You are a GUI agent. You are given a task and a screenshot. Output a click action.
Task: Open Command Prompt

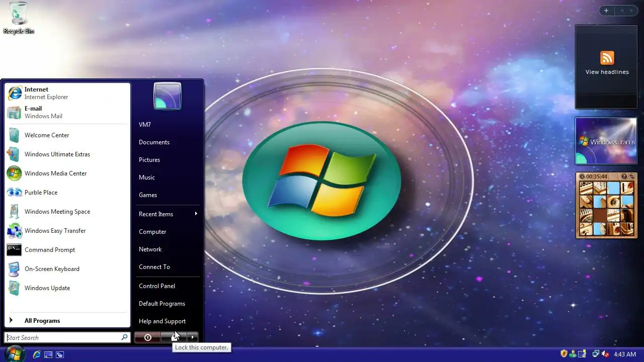tap(67, 250)
